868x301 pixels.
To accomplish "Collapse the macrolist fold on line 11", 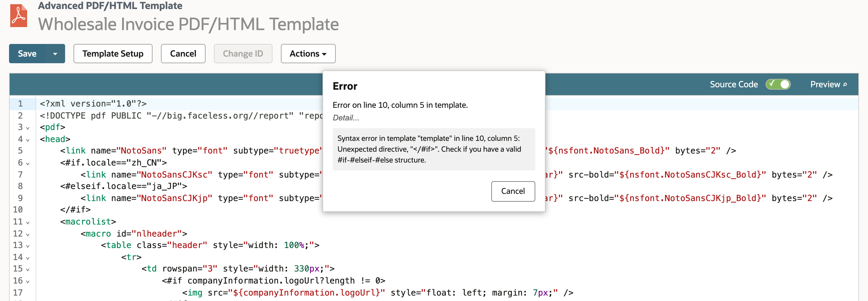I will (x=28, y=222).
